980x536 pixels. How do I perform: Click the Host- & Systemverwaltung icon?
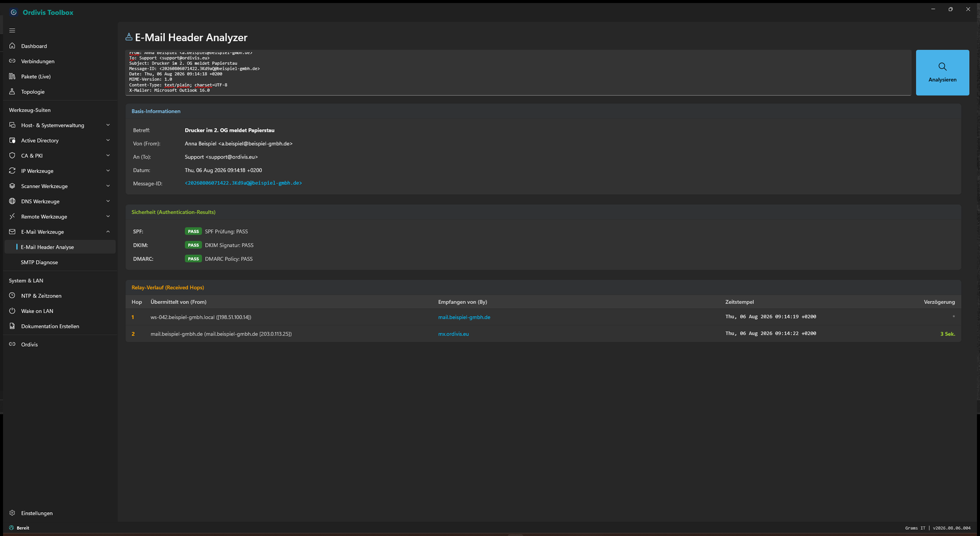(x=12, y=125)
